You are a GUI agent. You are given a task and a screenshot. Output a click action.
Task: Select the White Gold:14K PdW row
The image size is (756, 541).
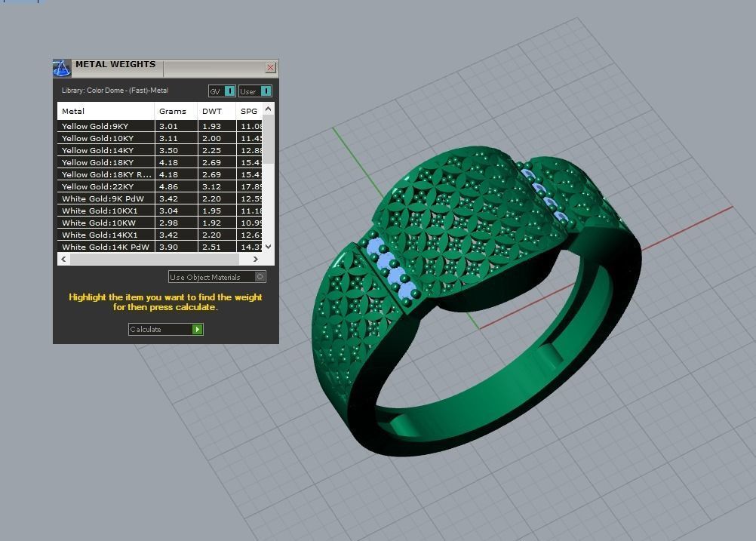pyautogui.click(x=160, y=247)
